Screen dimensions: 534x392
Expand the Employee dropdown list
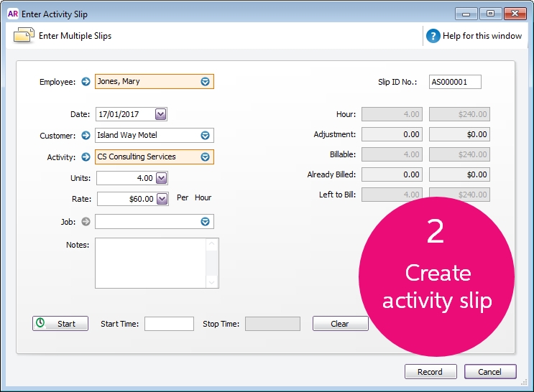205,82
